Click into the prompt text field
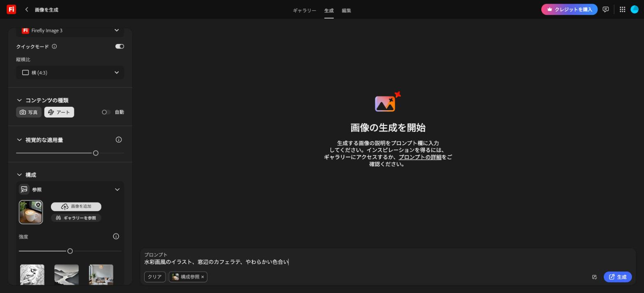This screenshot has height=293, width=644. coord(388,262)
